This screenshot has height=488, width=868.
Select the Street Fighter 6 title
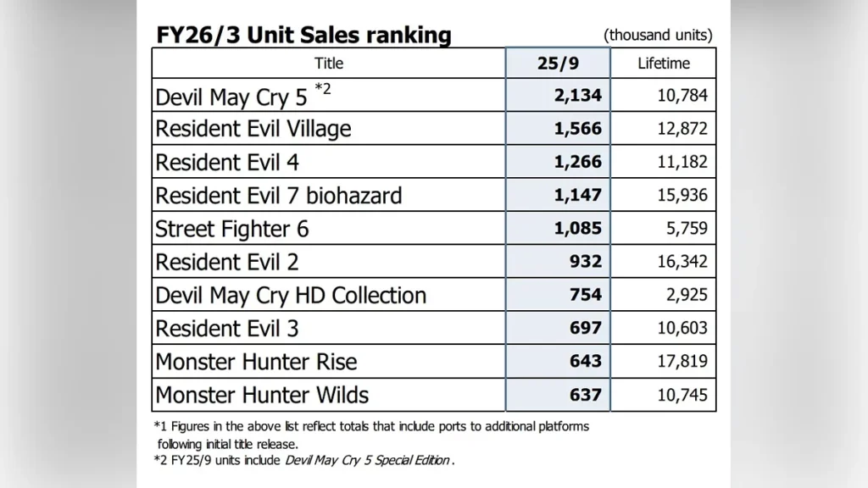pos(231,229)
